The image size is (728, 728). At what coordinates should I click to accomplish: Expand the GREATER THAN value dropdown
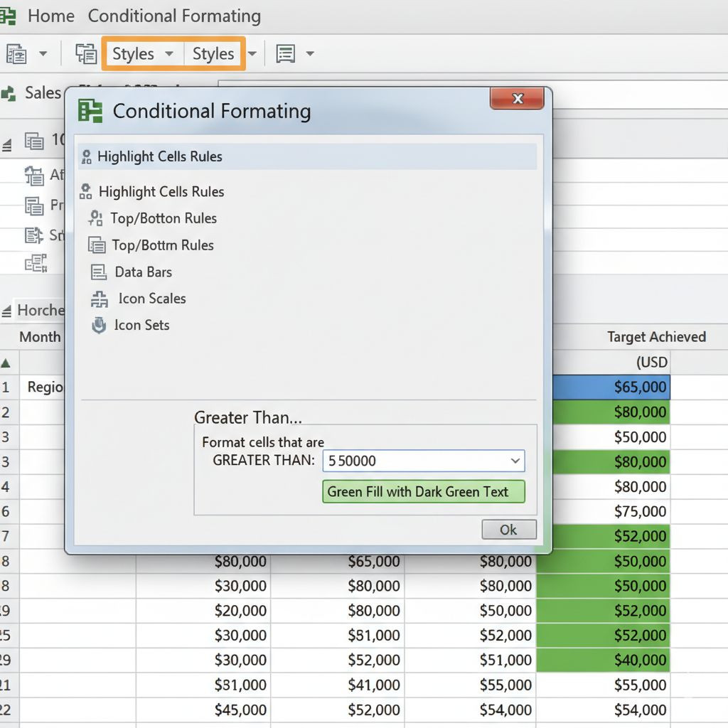tap(515, 461)
